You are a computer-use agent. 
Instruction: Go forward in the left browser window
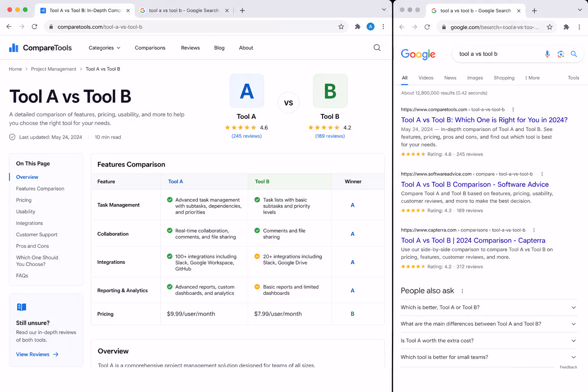22,27
